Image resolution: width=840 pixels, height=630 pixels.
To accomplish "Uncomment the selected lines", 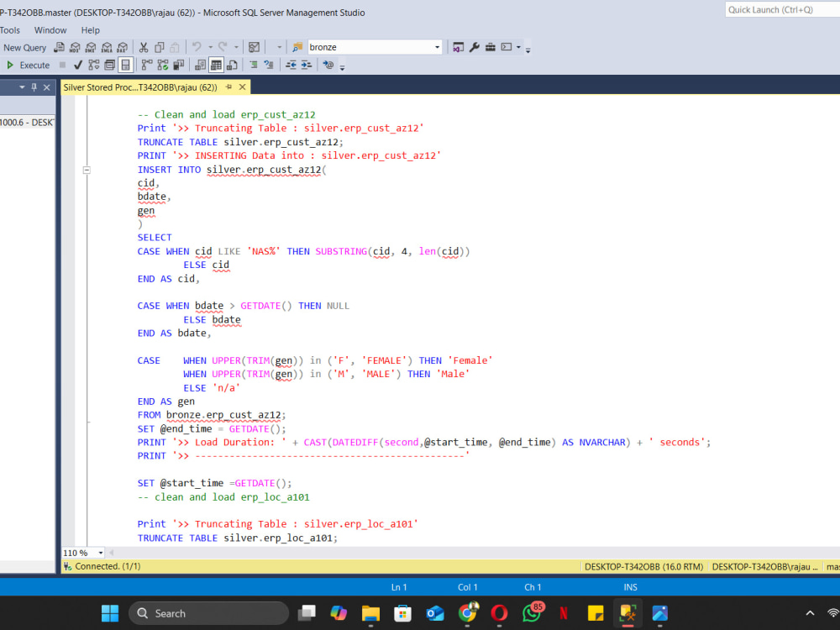I will [269, 65].
